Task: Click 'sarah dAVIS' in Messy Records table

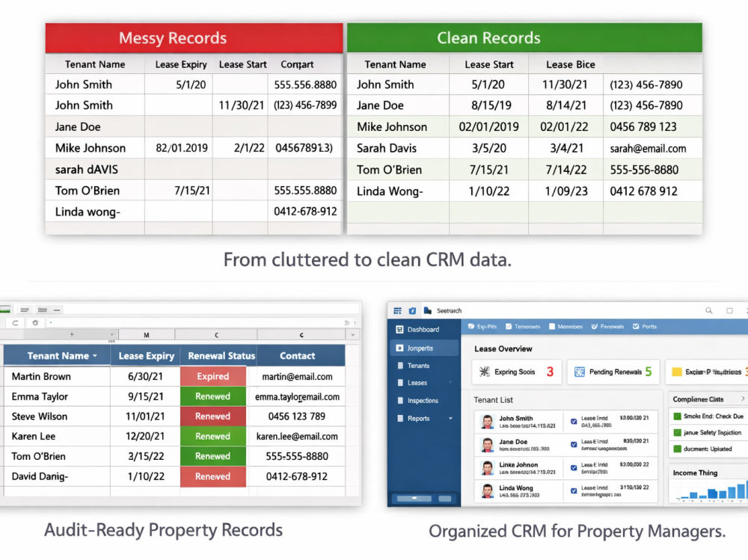Action: (x=86, y=169)
